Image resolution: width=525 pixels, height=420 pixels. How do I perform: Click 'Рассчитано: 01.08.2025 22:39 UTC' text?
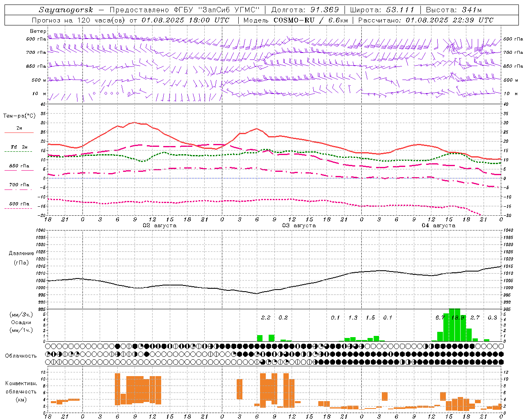click(426, 20)
